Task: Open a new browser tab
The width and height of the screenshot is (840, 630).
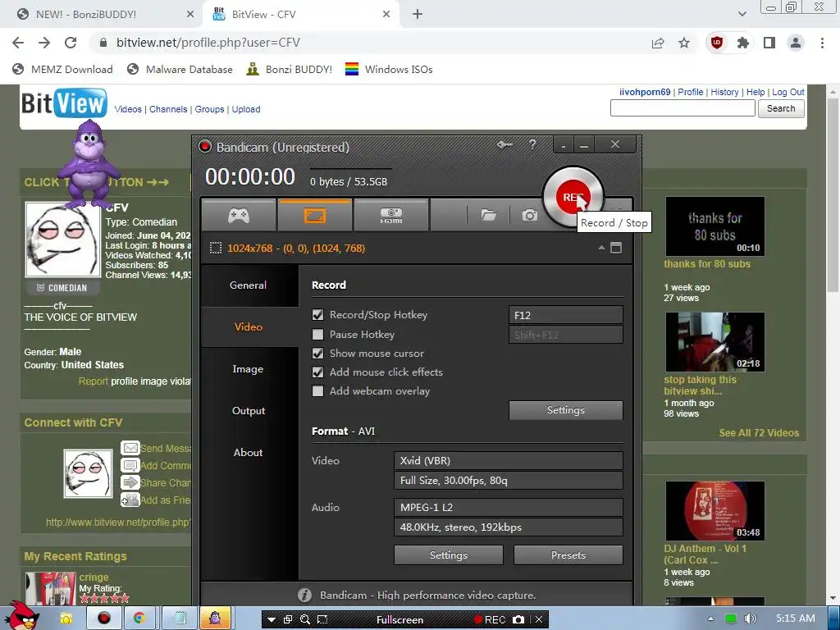Action: point(418,14)
